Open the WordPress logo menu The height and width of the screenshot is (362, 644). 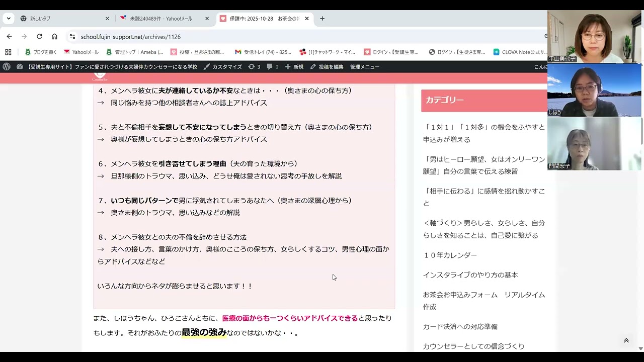click(x=7, y=67)
